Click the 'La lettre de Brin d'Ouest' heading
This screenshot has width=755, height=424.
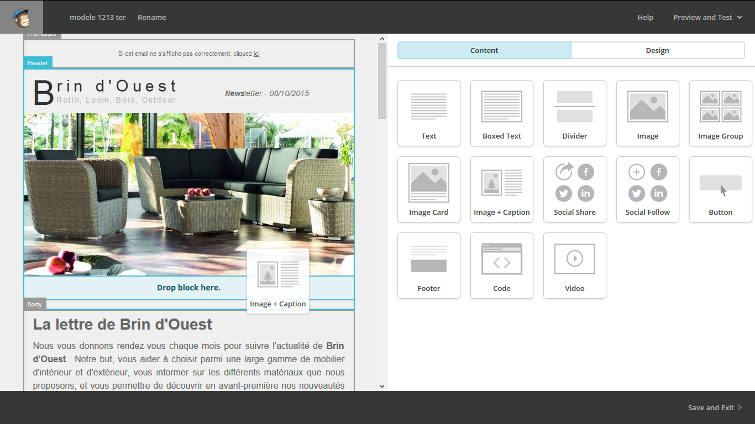[x=122, y=324]
